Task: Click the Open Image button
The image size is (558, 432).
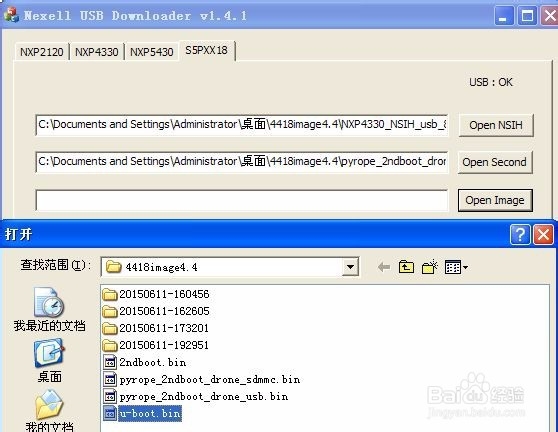Action: 495,200
